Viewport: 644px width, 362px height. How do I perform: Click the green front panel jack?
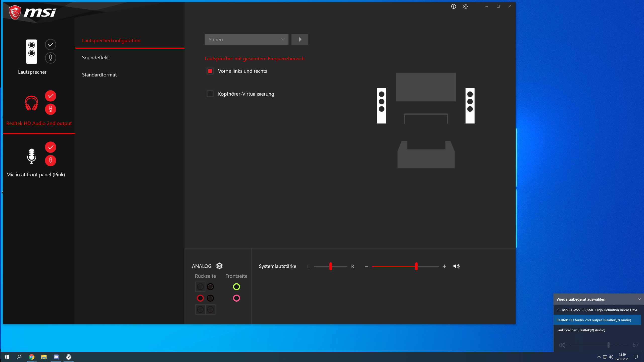[x=236, y=287]
